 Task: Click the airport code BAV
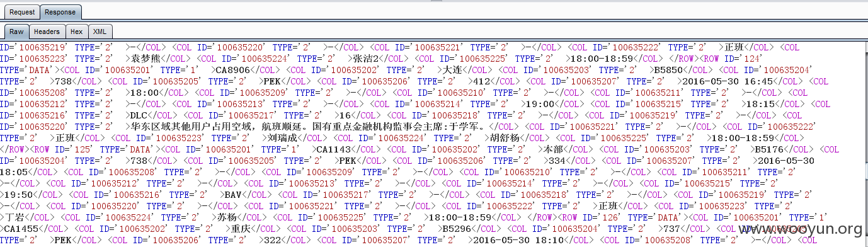[232, 195]
